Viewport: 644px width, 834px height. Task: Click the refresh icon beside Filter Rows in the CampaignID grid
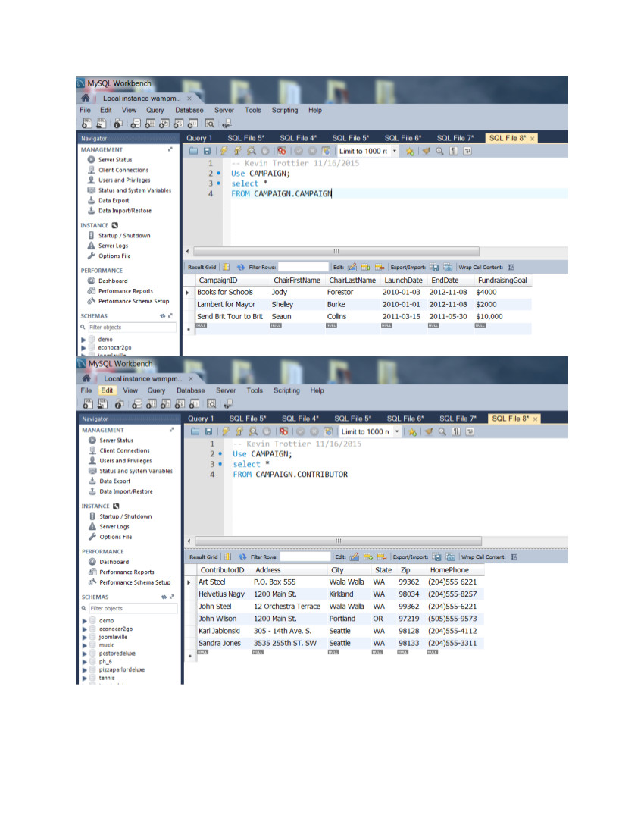point(242,267)
